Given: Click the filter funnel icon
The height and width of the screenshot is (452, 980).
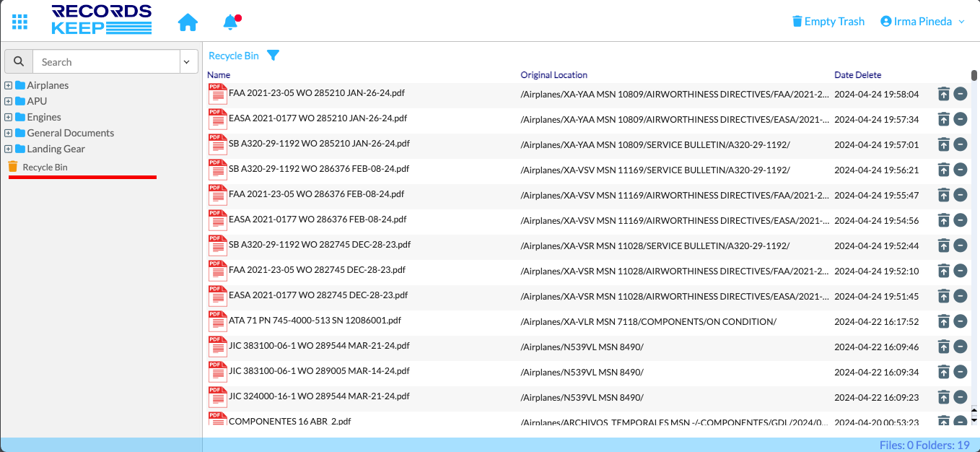Looking at the screenshot, I should click(x=273, y=56).
